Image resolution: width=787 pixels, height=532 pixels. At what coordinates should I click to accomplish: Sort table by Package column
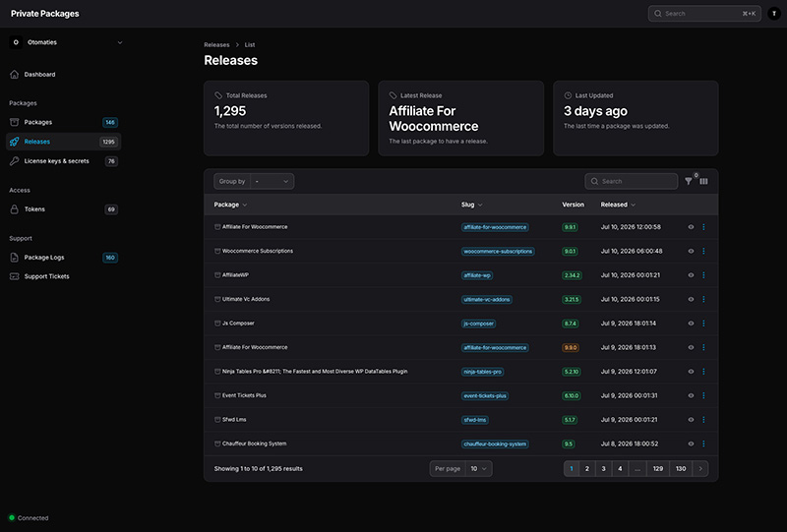230,205
